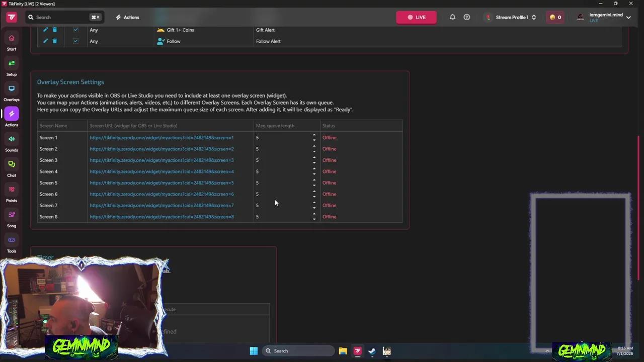Edit the Gift 1+ Coins event row
This screenshot has width=644, height=362.
tap(45, 30)
